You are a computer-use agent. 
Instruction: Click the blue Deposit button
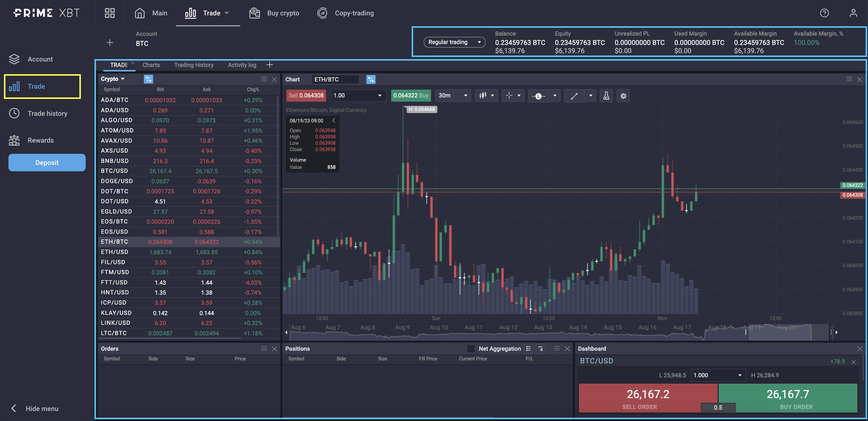(x=47, y=163)
